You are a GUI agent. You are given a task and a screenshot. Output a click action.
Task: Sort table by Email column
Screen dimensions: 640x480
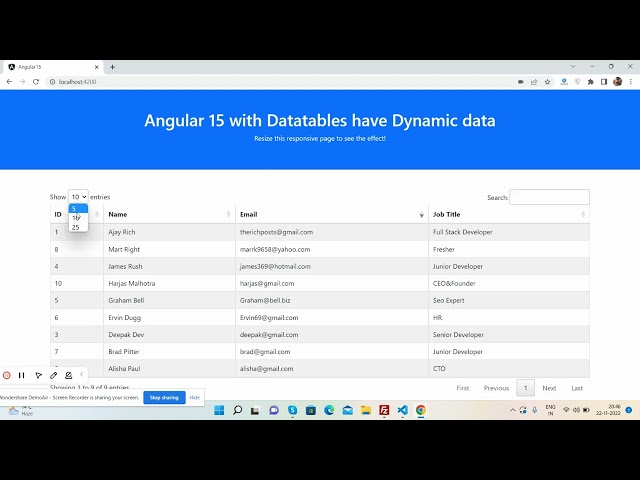(332, 214)
